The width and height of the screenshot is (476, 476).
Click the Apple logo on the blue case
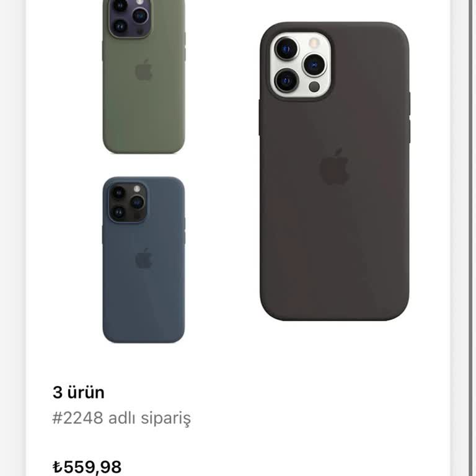(x=144, y=258)
